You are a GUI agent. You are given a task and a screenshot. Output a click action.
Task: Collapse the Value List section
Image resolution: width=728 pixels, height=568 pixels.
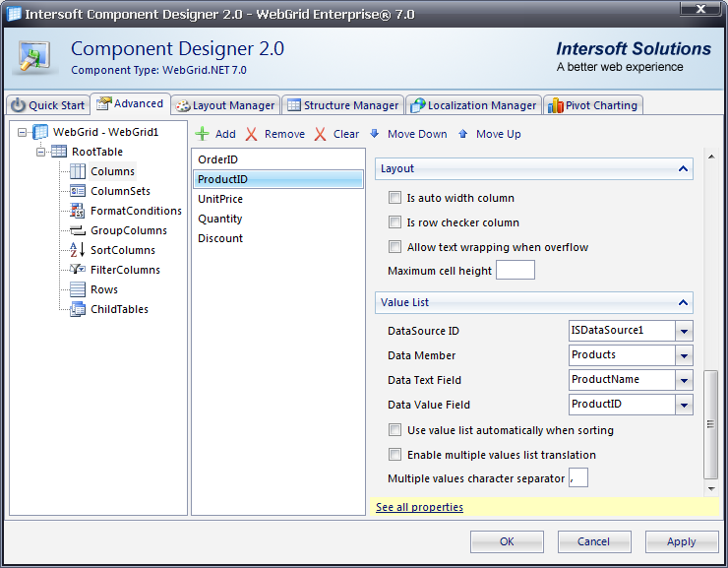[x=683, y=303]
